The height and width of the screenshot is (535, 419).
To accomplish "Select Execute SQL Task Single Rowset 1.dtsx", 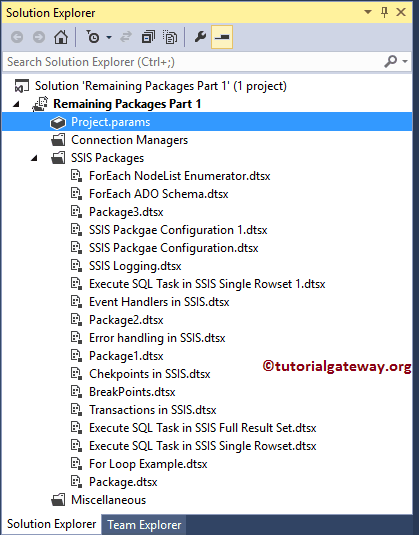I will pyautogui.click(x=207, y=284).
